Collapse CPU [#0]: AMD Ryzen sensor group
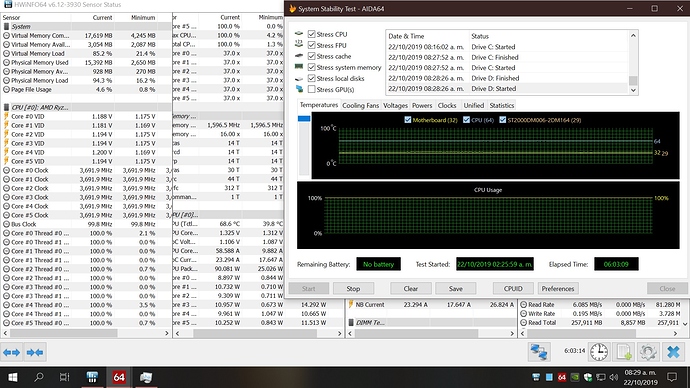 tap(86, 107)
